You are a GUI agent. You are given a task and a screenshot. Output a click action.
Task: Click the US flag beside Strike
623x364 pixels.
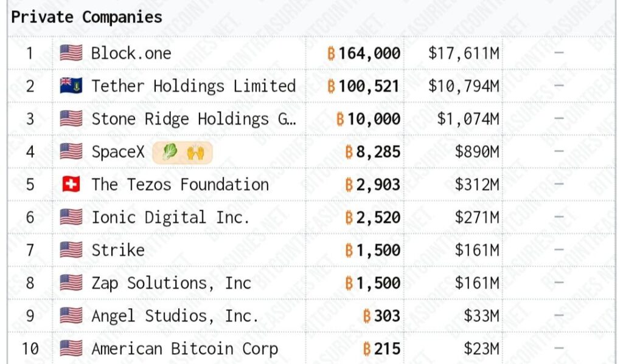tap(71, 250)
